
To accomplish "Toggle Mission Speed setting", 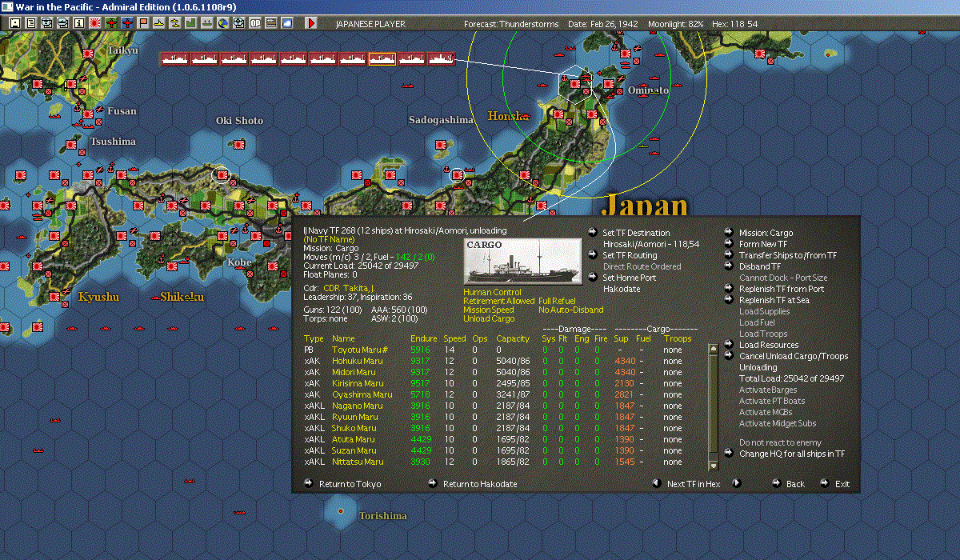I will (x=489, y=310).
